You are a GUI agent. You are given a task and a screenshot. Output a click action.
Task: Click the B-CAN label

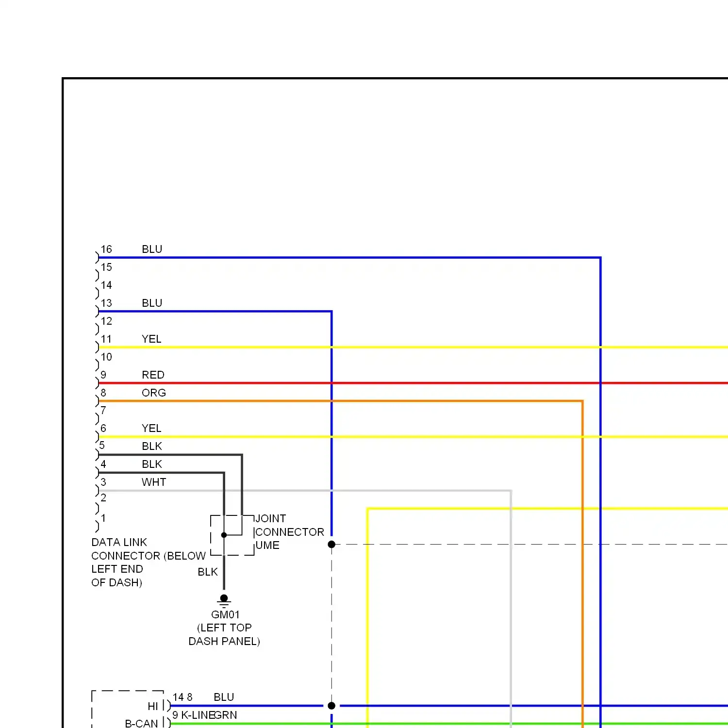(141, 724)
